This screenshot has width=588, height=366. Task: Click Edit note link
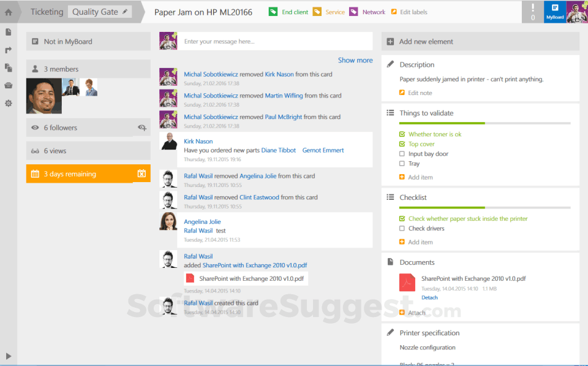(420, 93)
